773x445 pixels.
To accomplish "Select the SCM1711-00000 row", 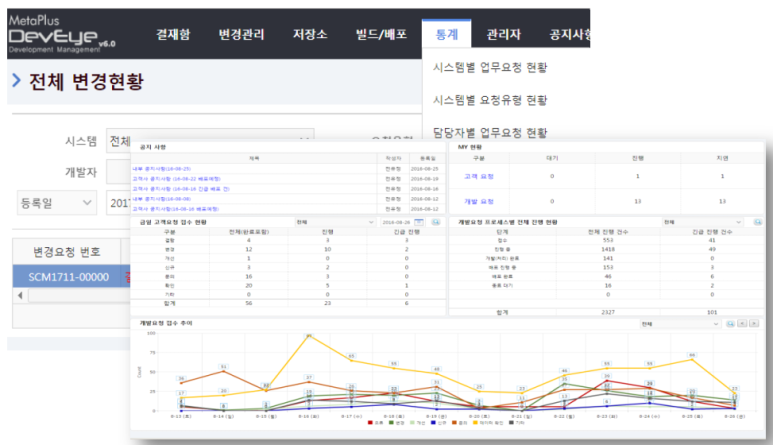I will [71, 276].
